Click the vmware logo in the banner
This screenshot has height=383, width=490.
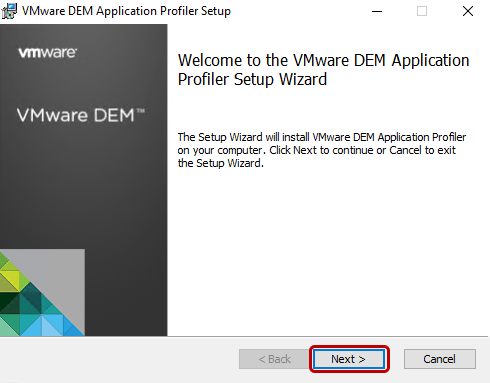click(48, 52)
